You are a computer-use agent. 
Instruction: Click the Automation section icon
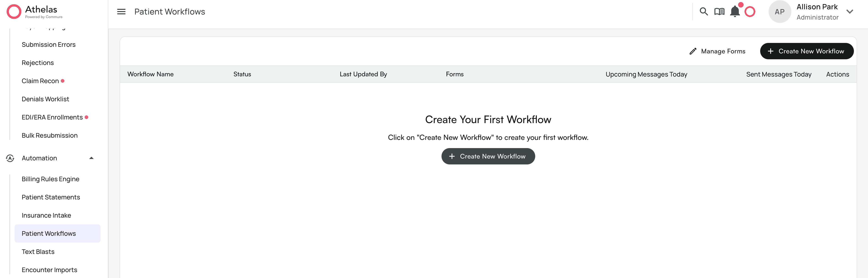pyautogui.click(x=10, y=158)
